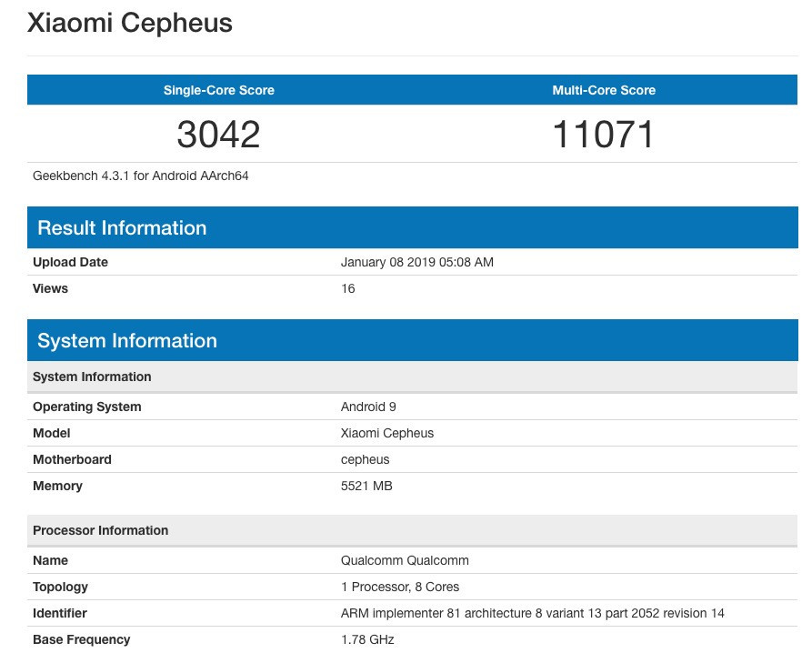The width and height of the screenshot is (812, 663).
Task: Click the Qualcomm Qualcomm value
Action: pos(405,560)
